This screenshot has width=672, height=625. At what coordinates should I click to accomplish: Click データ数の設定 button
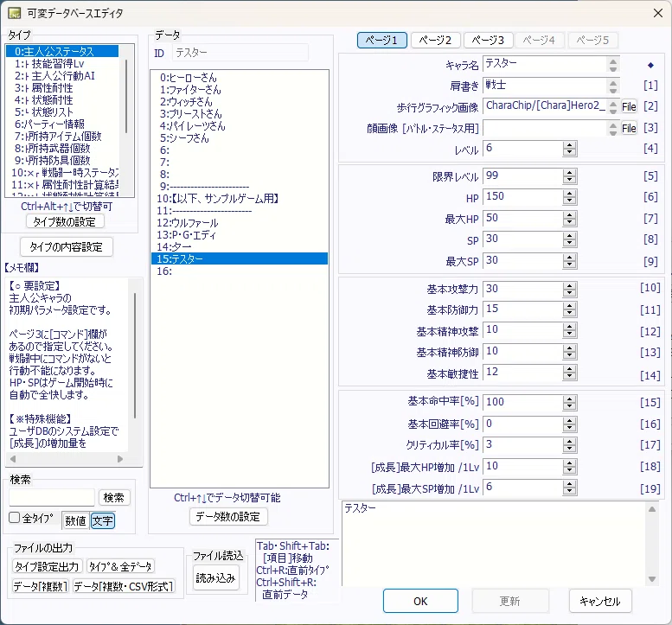coord(228,517)
